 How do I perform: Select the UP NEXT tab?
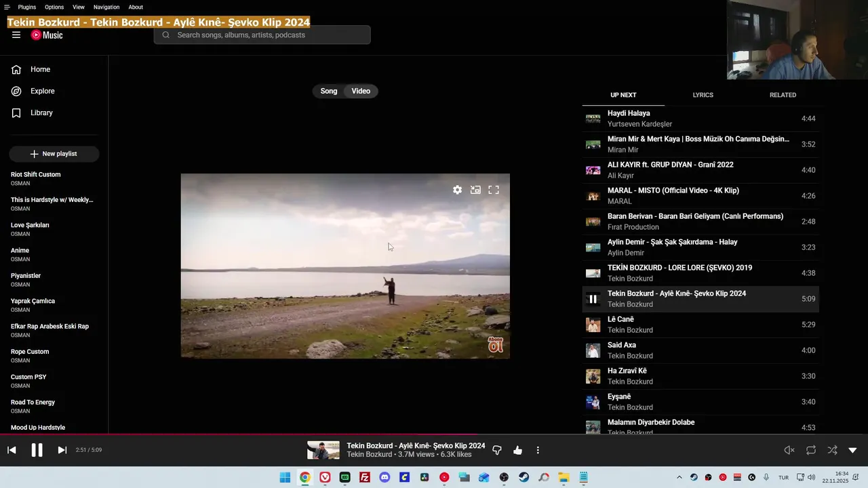tap(623, 95)
